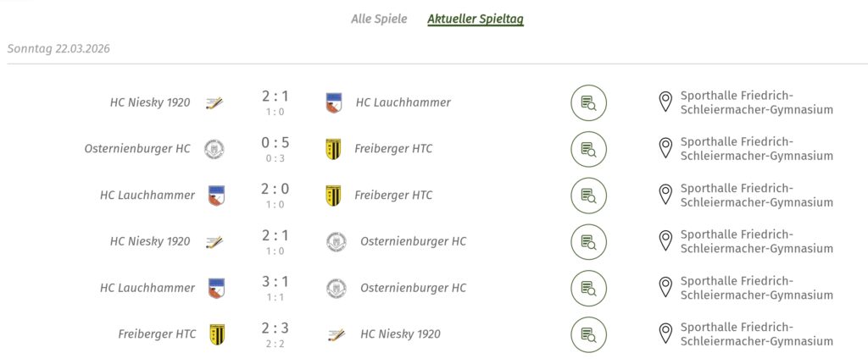View report icon for Lauchhammer vs Freiberger
868x364 pixels.
(588, 196)
